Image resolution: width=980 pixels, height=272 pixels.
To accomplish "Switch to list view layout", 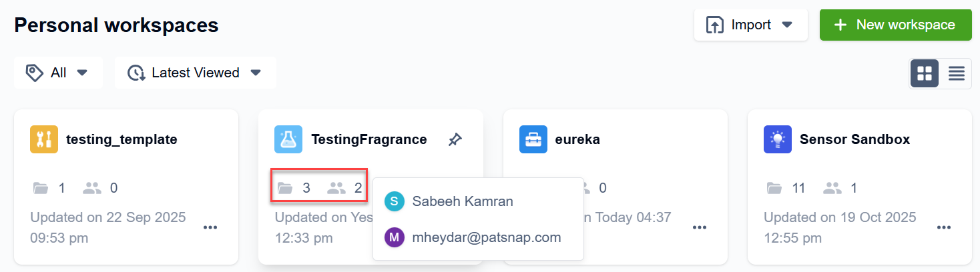I will click(957, 73).
